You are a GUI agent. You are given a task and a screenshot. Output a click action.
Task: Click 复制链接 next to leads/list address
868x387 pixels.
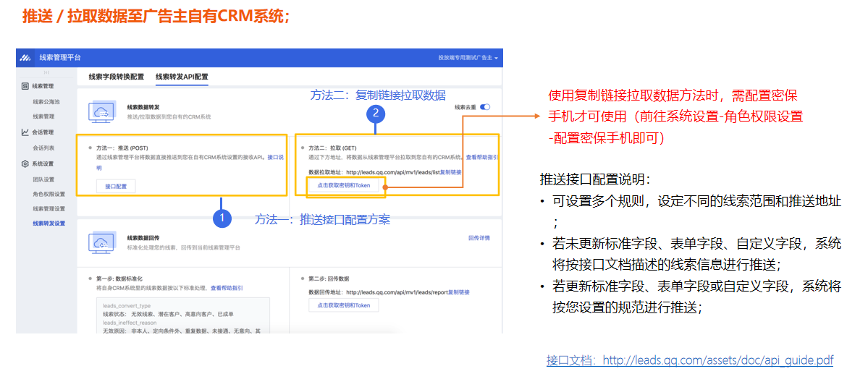451,172
